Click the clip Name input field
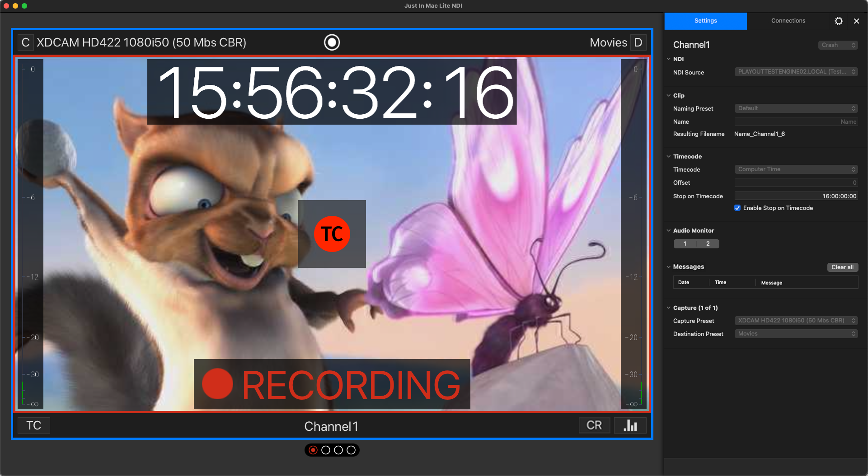Screen dimensions: 868x476 pos(796,122)
